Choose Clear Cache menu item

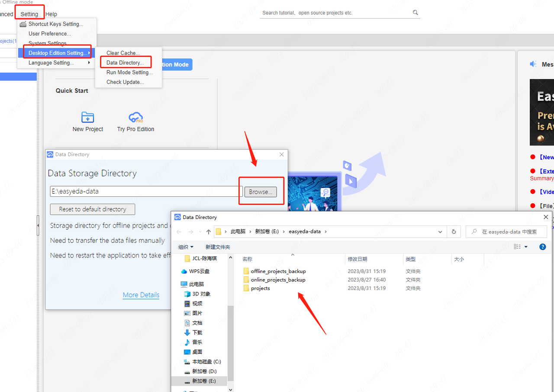pos(129,53)
